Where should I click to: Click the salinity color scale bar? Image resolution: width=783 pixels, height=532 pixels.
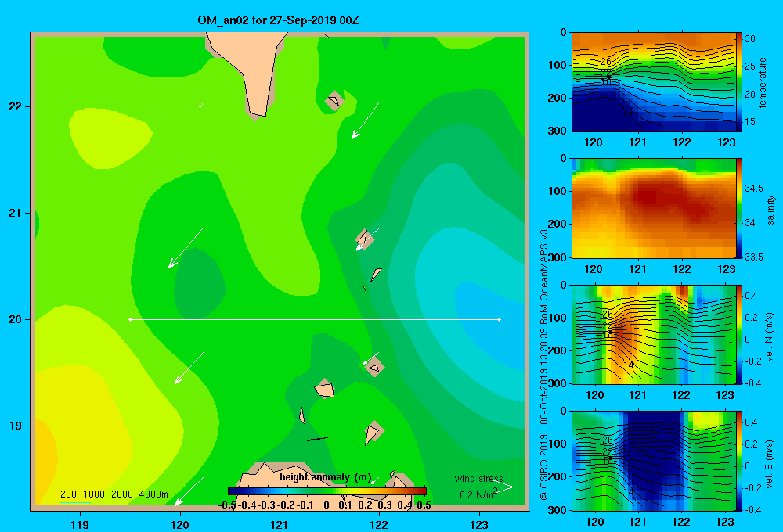738,208
